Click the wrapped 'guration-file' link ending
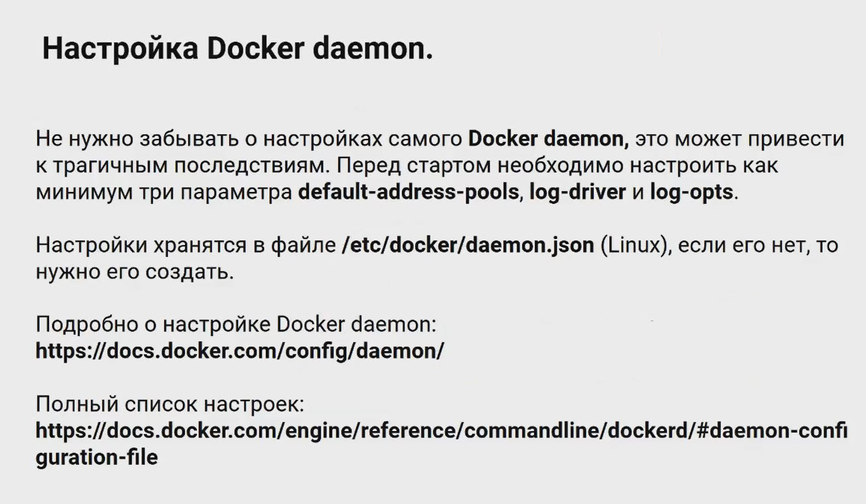 (x=96, y=458)
